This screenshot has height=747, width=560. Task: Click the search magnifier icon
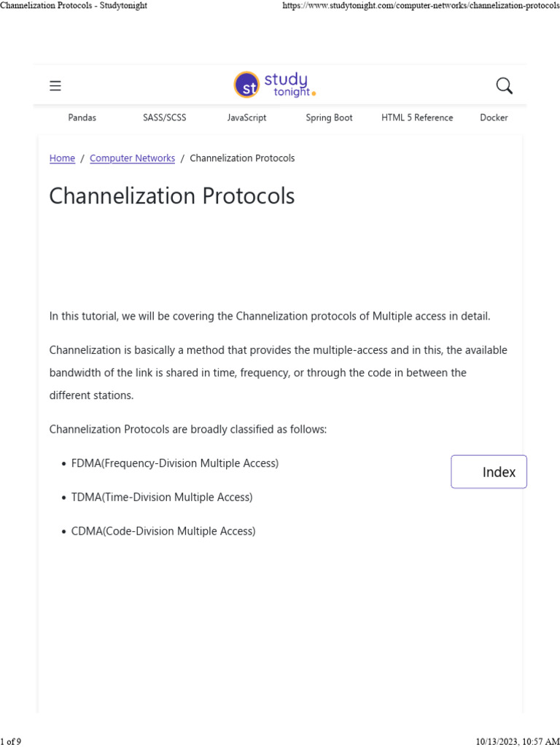504,86
